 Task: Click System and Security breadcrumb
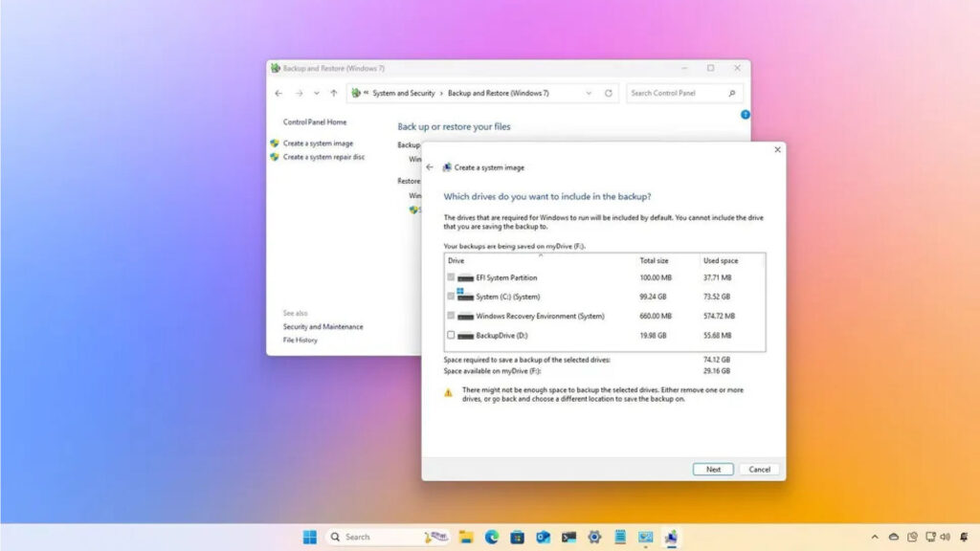coord(403,93)
